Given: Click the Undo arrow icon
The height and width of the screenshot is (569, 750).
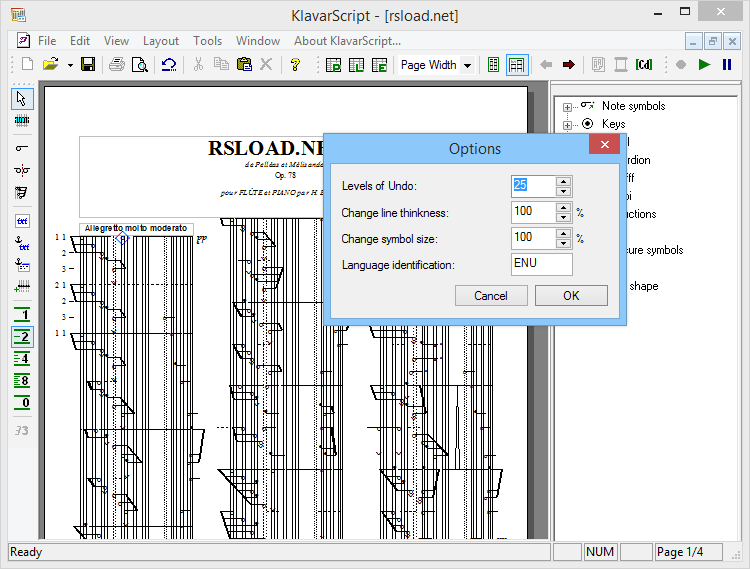Looking at the screenshot, I should [169, 65].
